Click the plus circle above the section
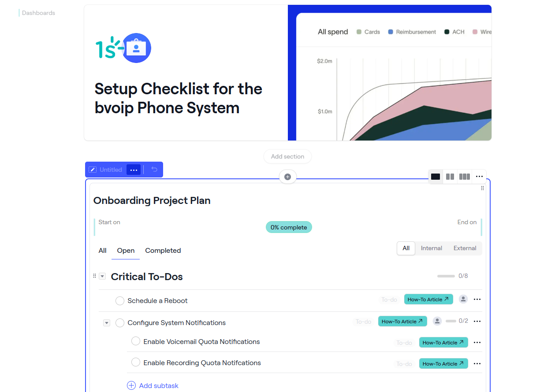The width and height of the screenshot is (540, 392). click(x=288, y=177)
